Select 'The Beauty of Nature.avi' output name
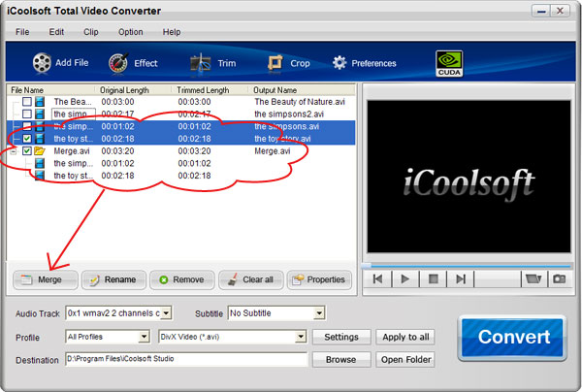The width and height of the screenshot is (582, 392). coord(300,102)
